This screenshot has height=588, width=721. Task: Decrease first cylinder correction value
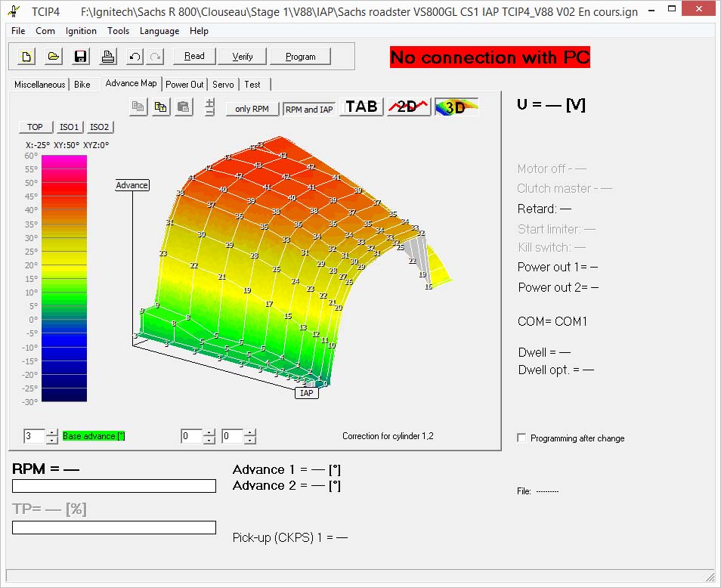[x=209, y=440]
